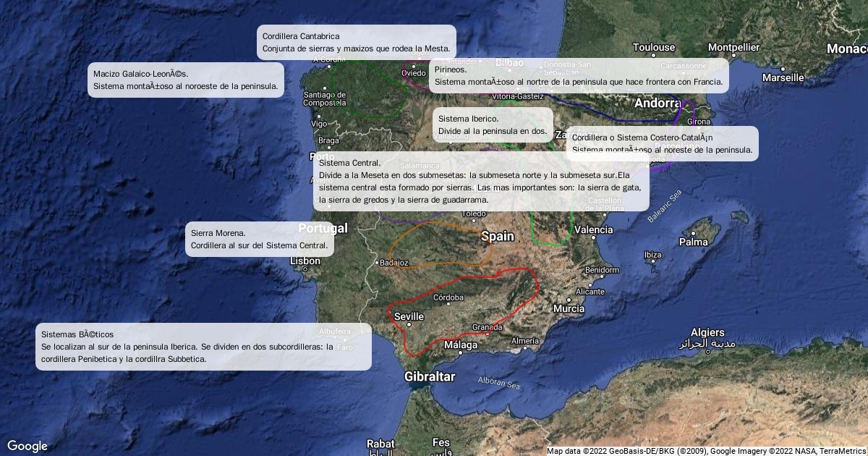This screenshot has height=456, width=868.
Task: Open the Sistemas Béticos info box
Action: 203,346
